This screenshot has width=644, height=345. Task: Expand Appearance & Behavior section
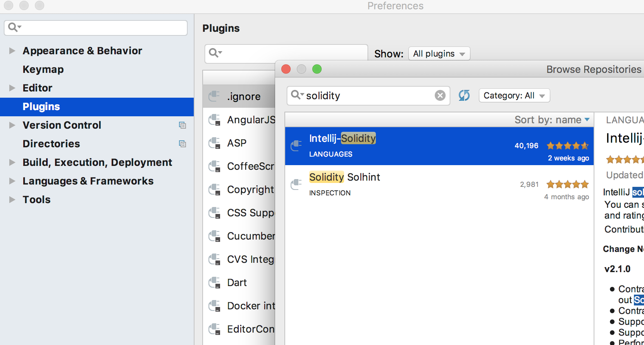12,51
